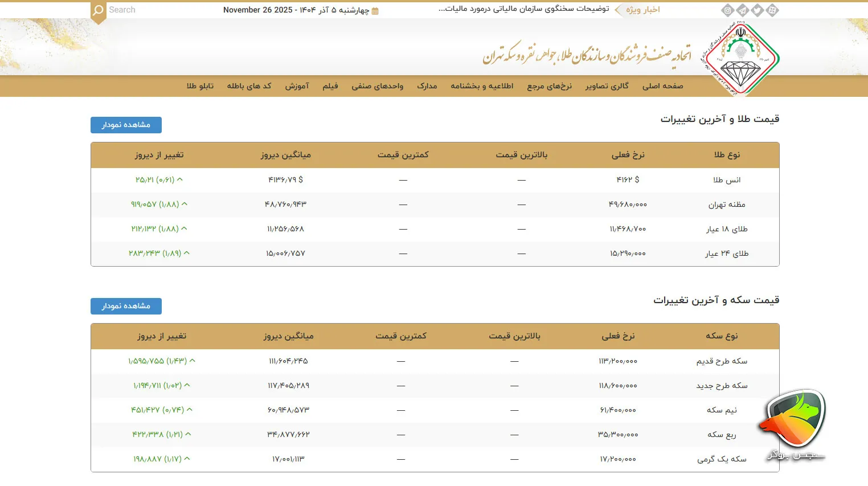This screenshot has width=868, height=486.
Task: Open the Telegram social icon
Action: pyautogui.click(x=742, y=10)
